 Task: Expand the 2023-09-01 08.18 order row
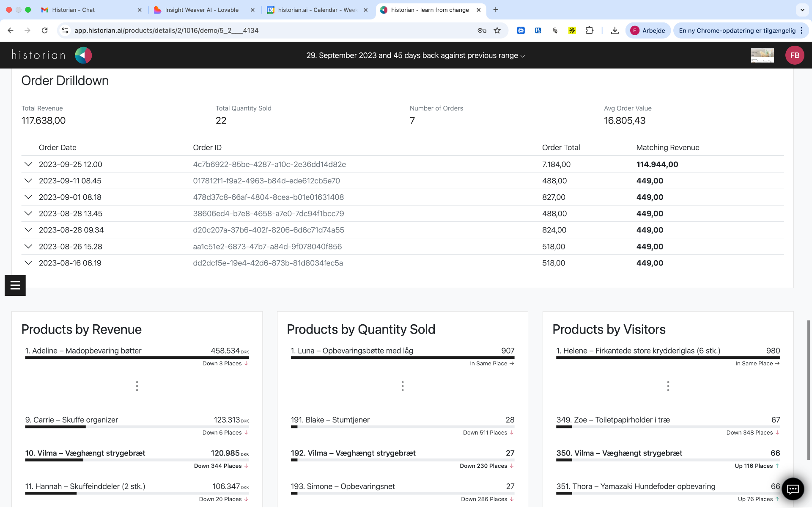pyautogui.click(x=28, y=197)
